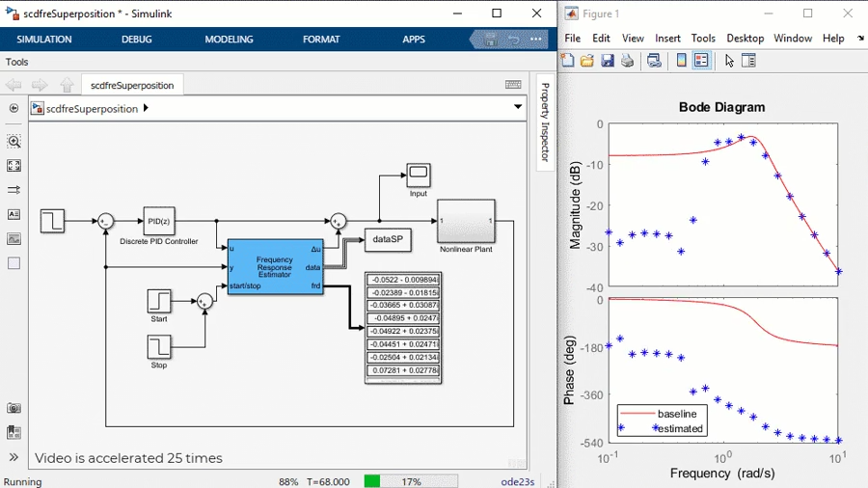The image size is (868, 488).
Task: Switch to the FORMAT ribbon tab
Action: click(321, 40)
